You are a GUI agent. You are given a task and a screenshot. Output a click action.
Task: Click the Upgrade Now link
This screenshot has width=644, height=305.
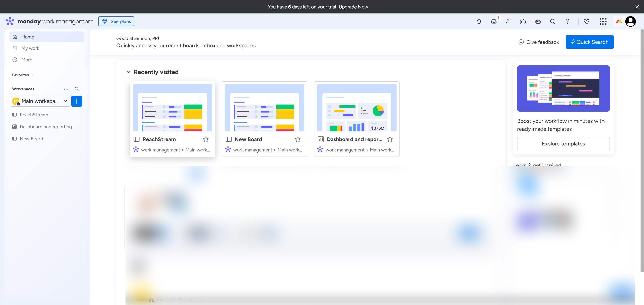point(353,7)
